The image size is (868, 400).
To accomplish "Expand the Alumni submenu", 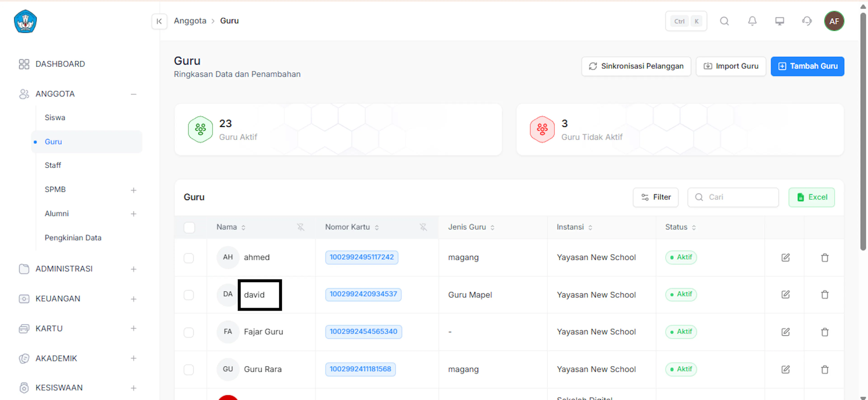I will pyautogui.click(x=133, y=214).
